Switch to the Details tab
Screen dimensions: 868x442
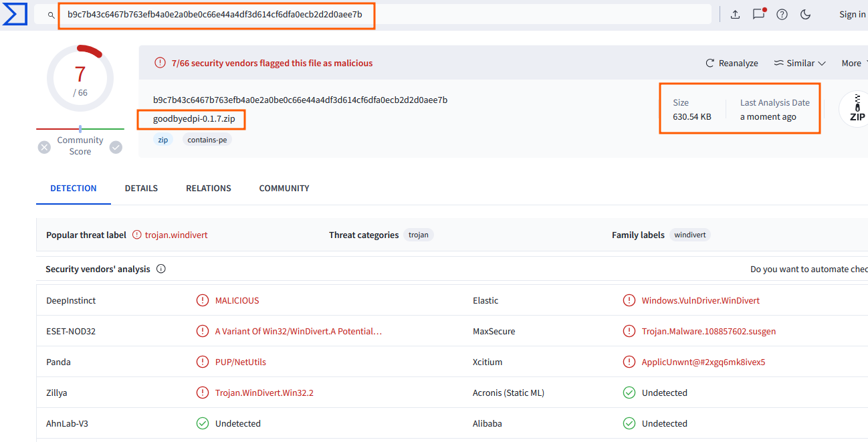(x=141, y=189)
